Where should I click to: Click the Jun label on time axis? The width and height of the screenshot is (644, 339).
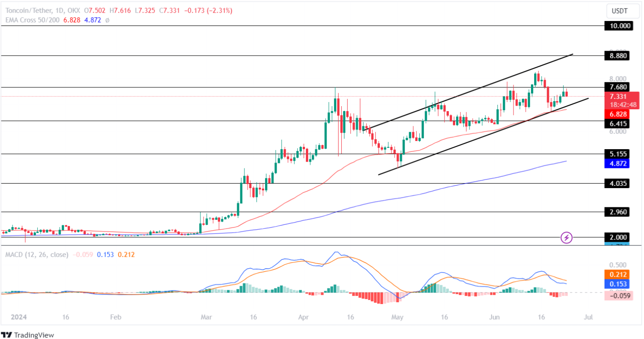(495, 317)
